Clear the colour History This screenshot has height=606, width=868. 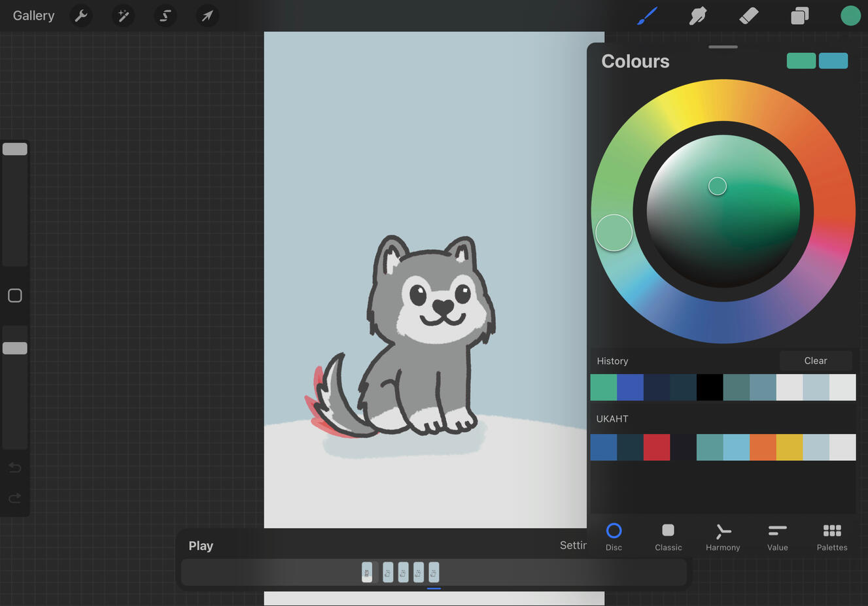815,361
